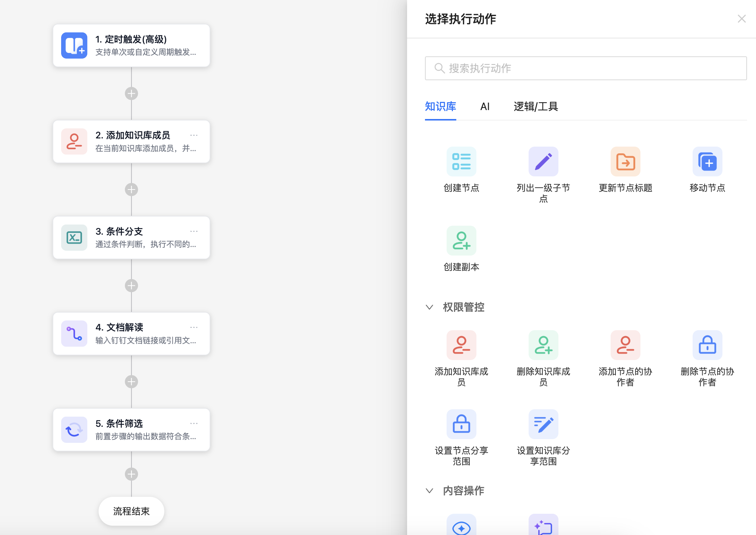Choose the 创建副本 action icon
756x535 pixels.
point(461,241)
